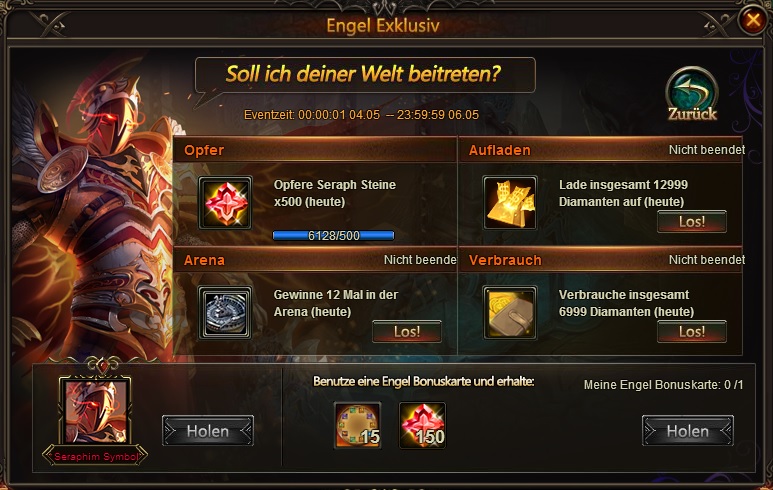Click Los! button for Arena task
The width and height of the screenshot is (773, 490).
407,332
